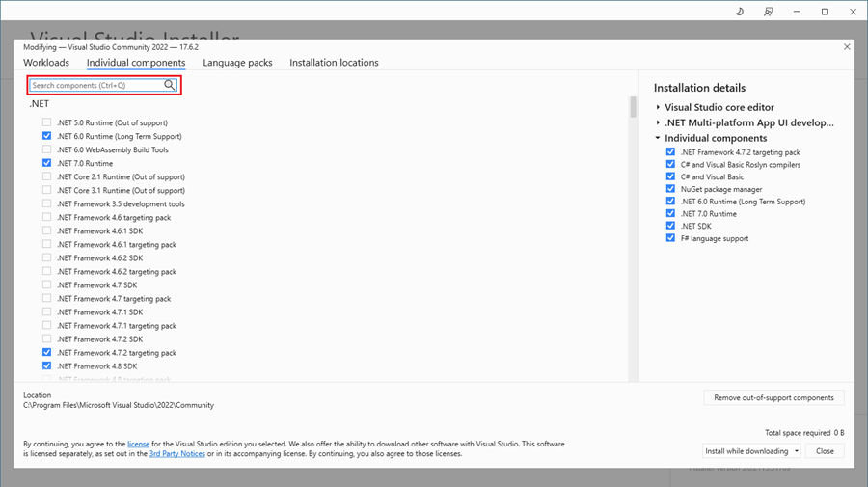Screen dimensions: 868x487
Task: Click the .NET category heading
Action: tap(40, 104)
